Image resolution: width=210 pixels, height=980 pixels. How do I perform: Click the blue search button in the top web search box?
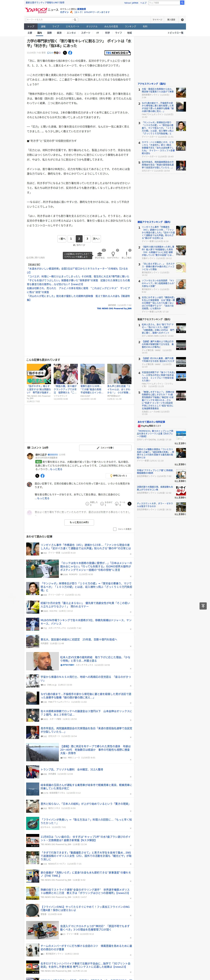coord(182,3)
